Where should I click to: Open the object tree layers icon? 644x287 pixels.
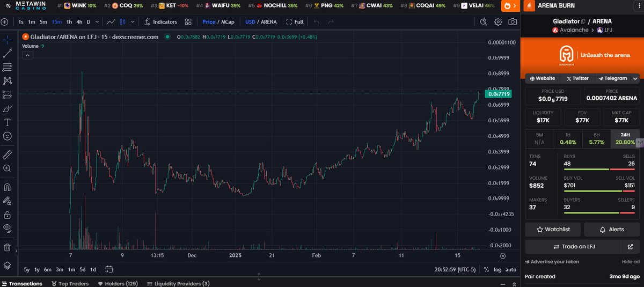point(8,265)
